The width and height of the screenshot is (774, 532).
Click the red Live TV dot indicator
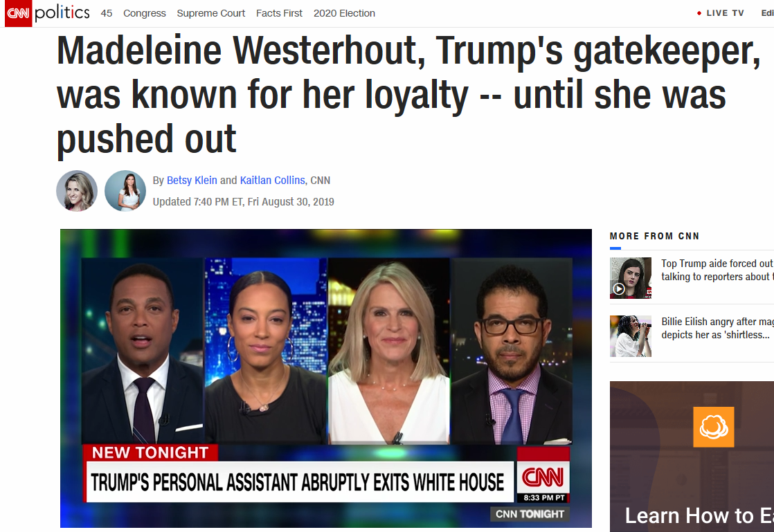click(x=699, y=13)
